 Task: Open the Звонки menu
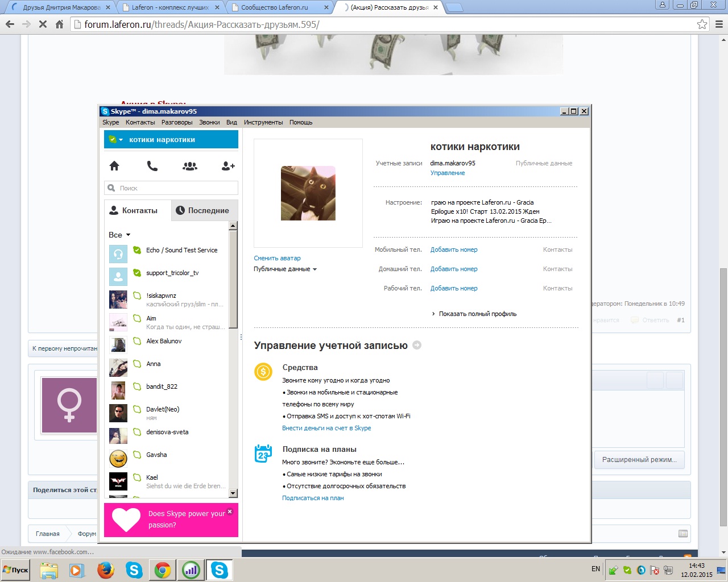[x=209, y=122]
